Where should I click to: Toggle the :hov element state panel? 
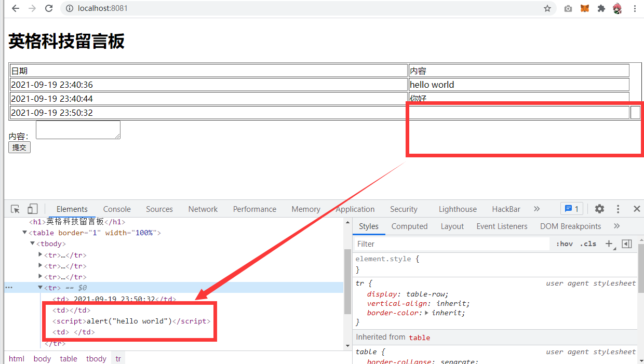(x=564, y=244)
